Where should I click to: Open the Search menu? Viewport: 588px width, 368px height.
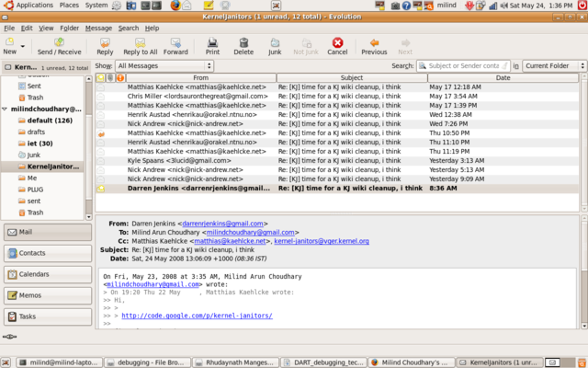click(x=129, y=29)
